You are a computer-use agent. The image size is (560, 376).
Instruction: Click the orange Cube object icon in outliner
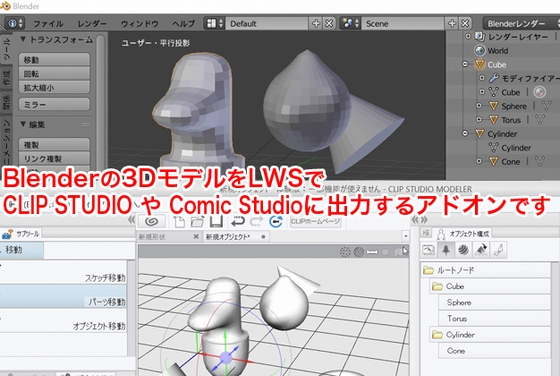pos(480,64)
